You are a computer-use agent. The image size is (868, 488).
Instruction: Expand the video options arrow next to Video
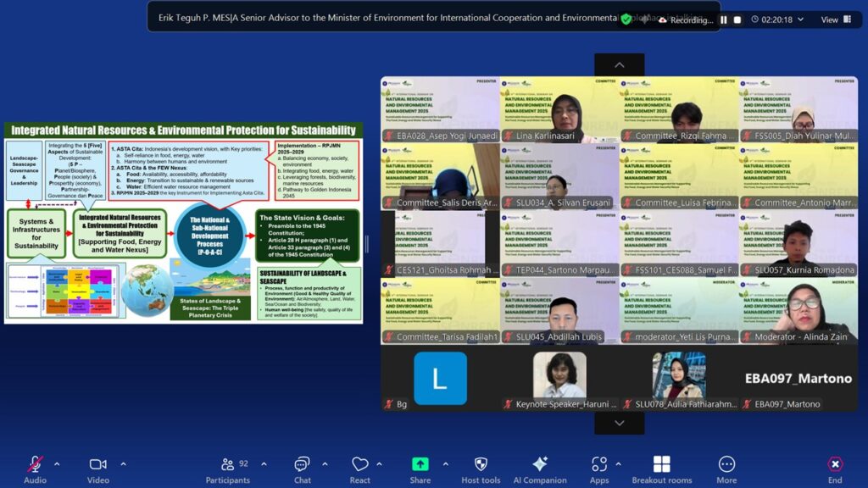coord(123,463)
